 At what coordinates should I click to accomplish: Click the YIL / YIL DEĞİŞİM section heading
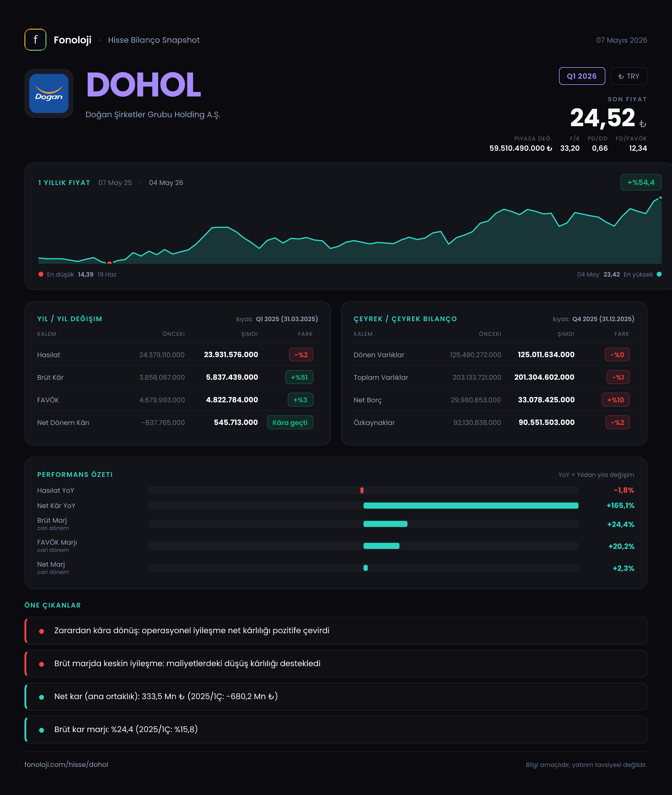click(x=70, y=319)
